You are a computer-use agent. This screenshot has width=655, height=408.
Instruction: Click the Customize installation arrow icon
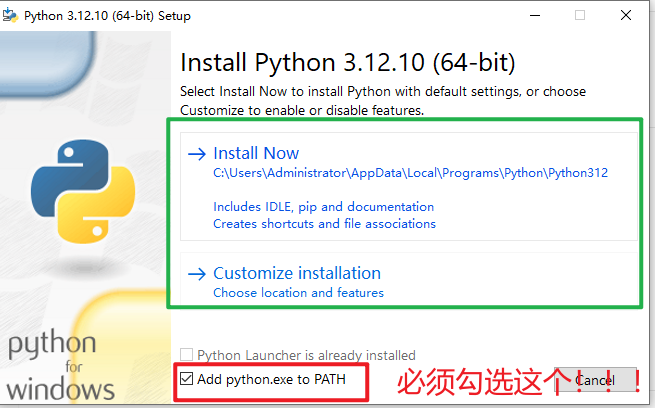pos(197,274)
